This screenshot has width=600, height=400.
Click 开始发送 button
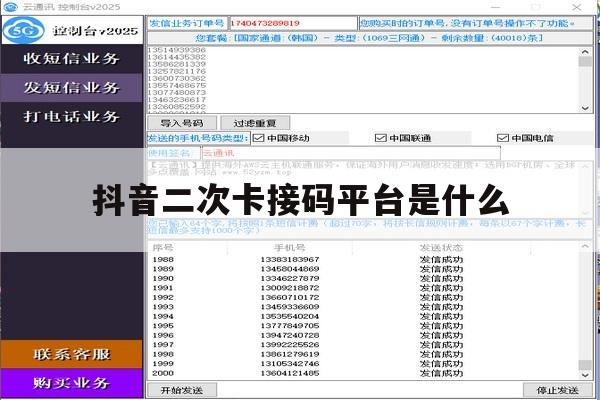click(182, 390)
